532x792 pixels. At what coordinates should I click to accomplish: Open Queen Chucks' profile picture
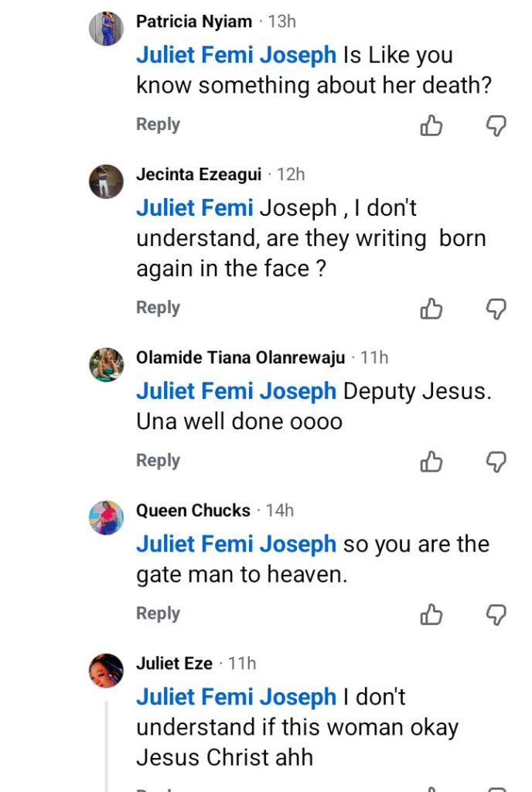(x=106, y=517)
